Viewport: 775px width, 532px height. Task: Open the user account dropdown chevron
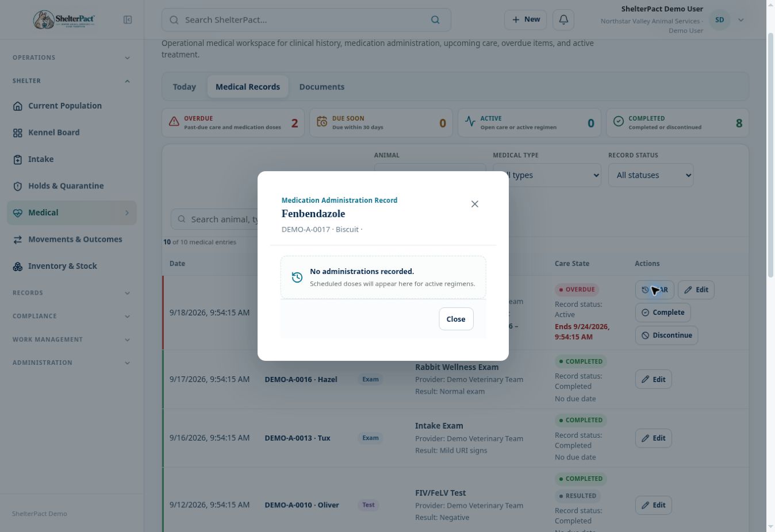(x=741, y=20)
